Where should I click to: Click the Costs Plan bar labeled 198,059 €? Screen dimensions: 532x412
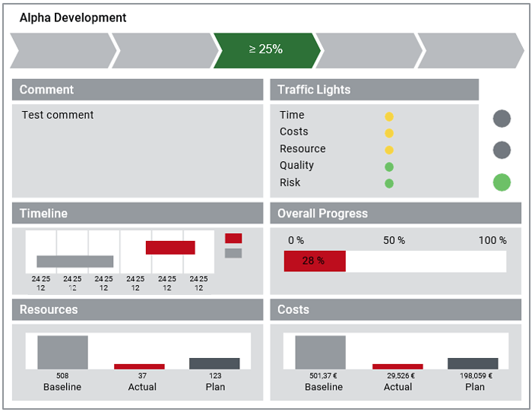[473, 363]
